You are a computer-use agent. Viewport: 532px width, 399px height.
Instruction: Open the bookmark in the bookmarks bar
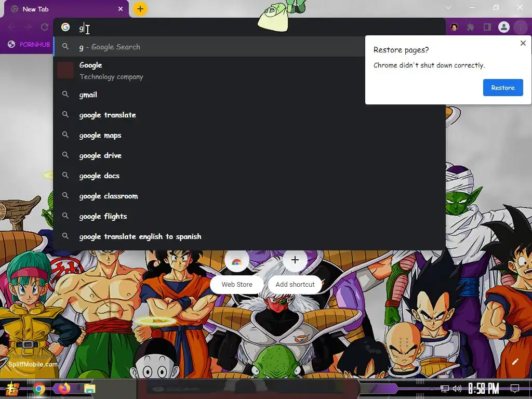point(29,45)
